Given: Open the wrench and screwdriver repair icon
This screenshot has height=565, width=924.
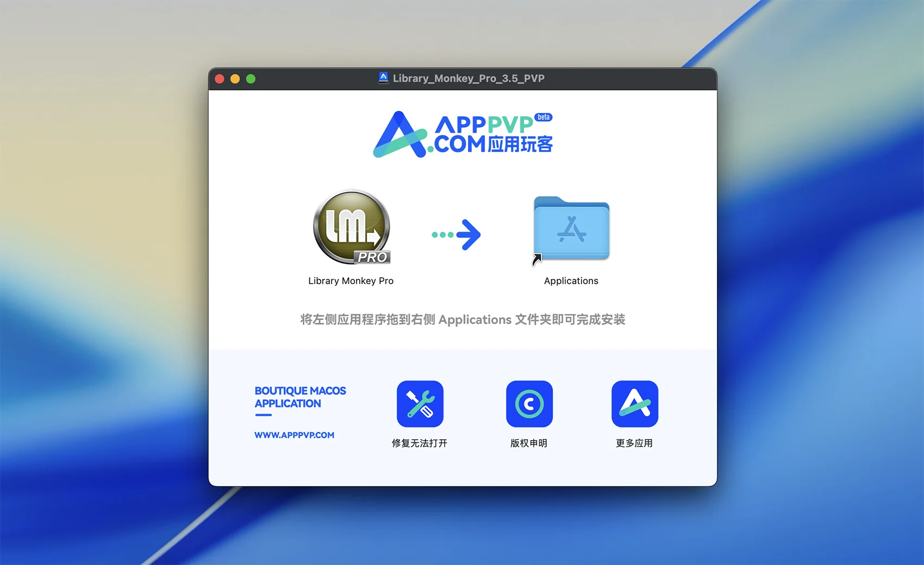Looking at the screenshot, I should 420,404.
